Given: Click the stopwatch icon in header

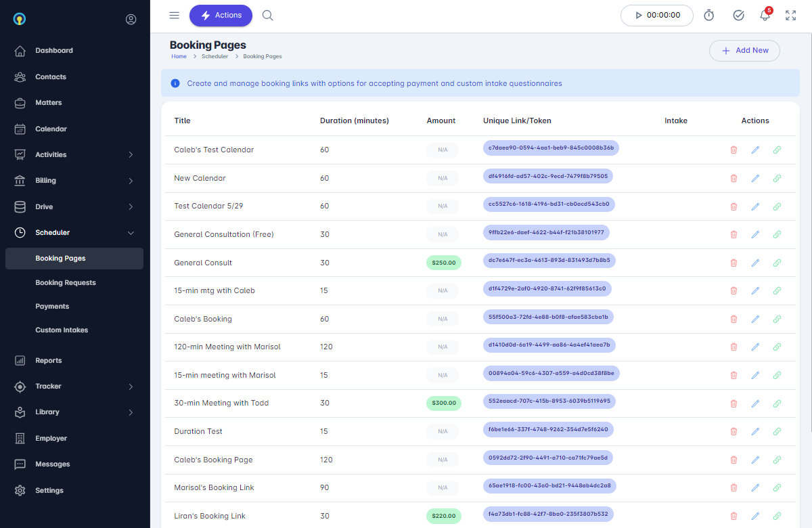Looking at the screenshot, I should coord(709,16).
